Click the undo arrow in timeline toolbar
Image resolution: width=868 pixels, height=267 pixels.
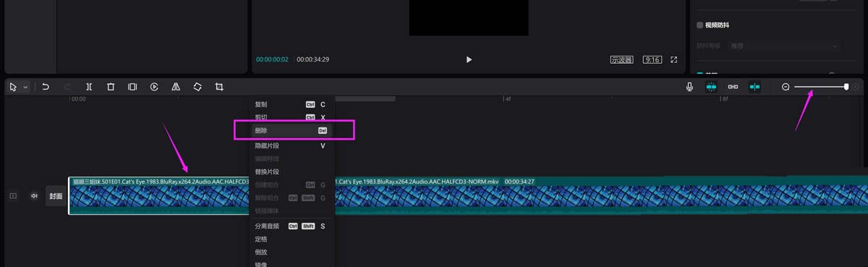[45, 87]
